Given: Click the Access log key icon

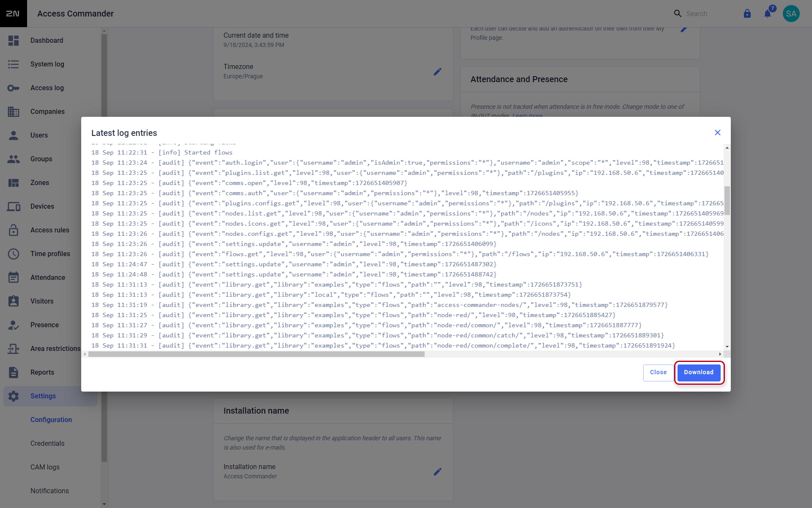Looking at the screenshot, I should click(14, 88).
